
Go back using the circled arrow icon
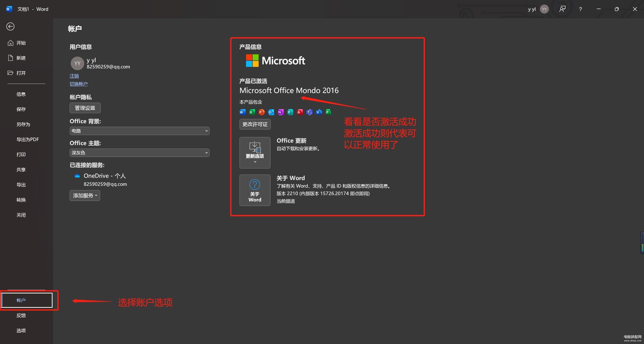click(x=10, y=26)
